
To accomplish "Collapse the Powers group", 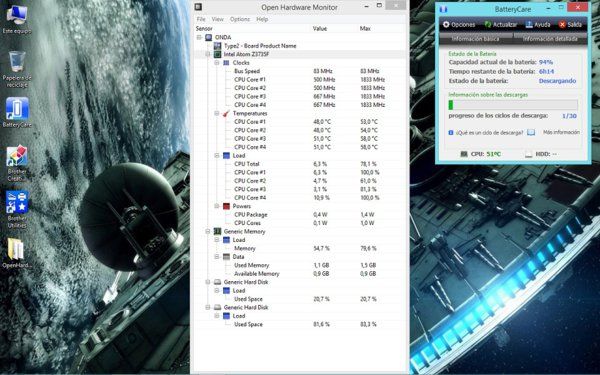I will [217, 206].
